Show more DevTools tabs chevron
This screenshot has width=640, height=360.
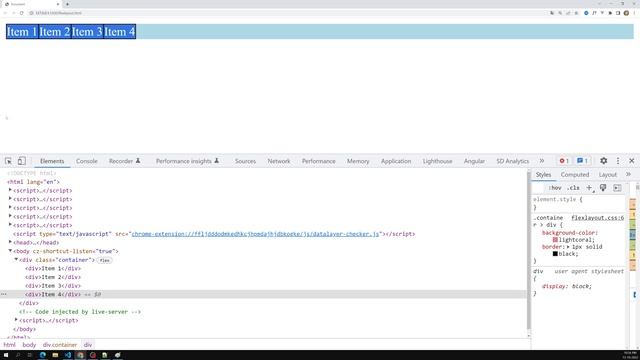pos(542,161)
